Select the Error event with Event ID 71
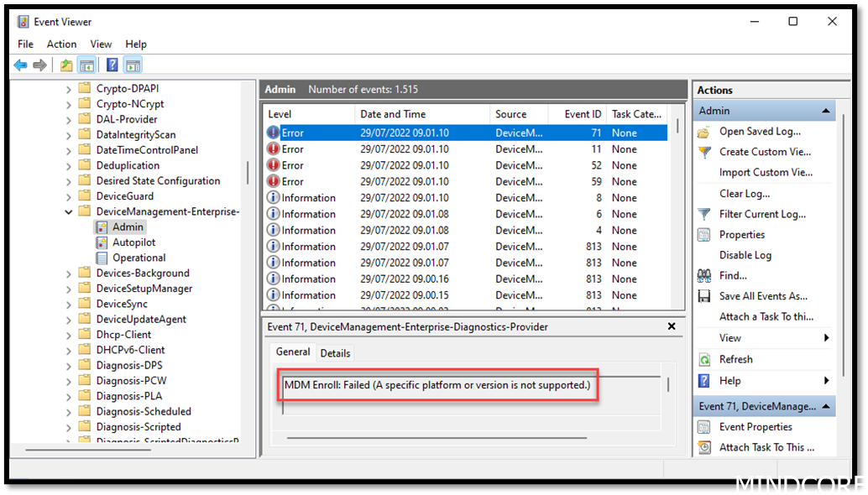 pyautogui.click(x=420, y=133)
